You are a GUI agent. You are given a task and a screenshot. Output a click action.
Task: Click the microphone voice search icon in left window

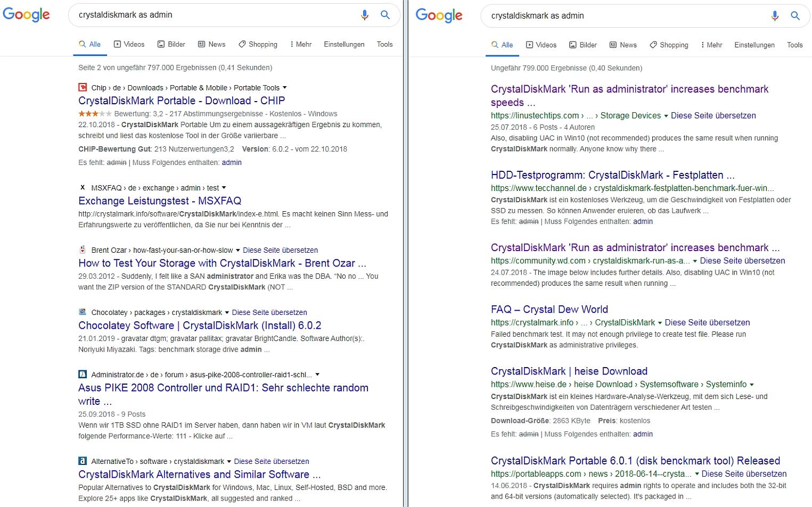[364, 15]
